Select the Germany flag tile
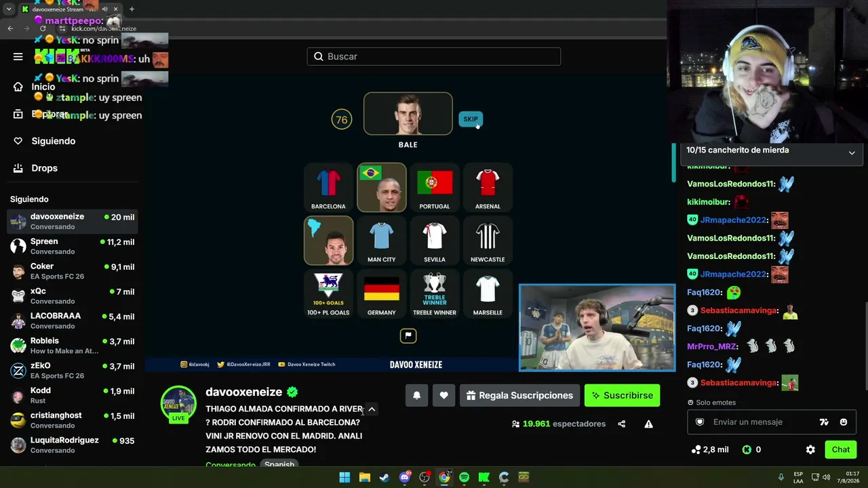Screen dimensions: 868x488 point(381,294)
